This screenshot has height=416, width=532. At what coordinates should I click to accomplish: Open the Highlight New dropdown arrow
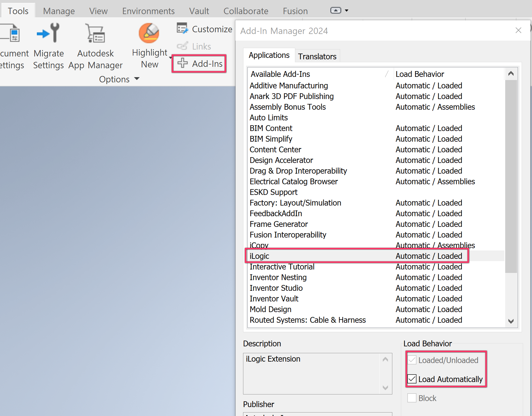coord(171,58)
